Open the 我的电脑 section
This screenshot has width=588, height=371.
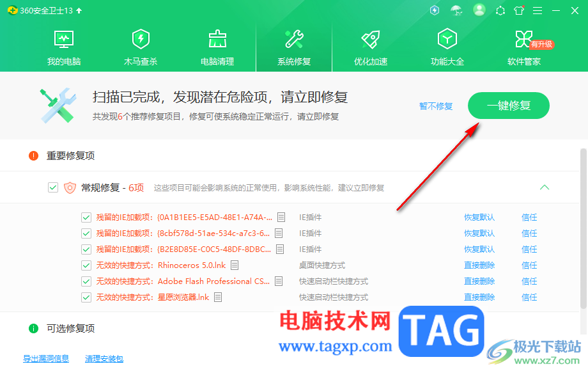(64, 47)
